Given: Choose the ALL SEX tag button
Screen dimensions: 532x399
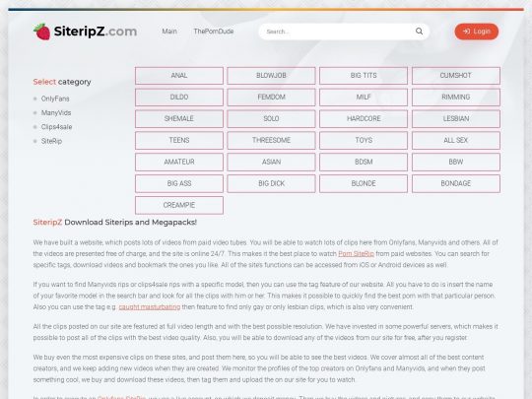Looking at the screenshot, I should pyautogui.click(x=456, y=140).
